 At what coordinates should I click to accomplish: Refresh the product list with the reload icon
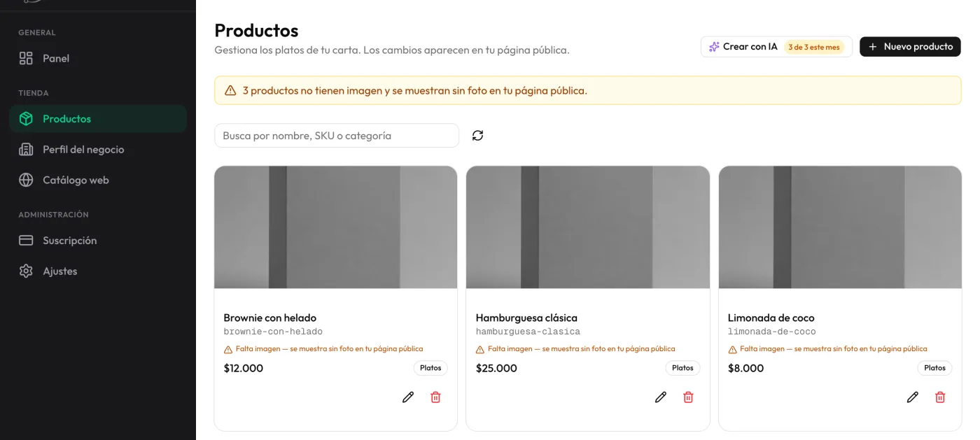click(x=477, y=136)
